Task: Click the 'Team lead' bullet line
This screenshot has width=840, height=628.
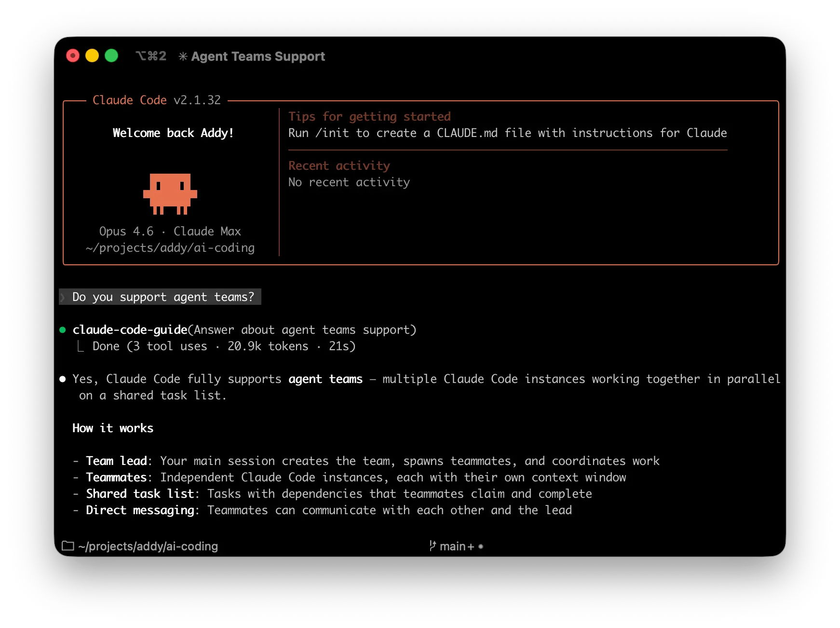Action: 366,461
